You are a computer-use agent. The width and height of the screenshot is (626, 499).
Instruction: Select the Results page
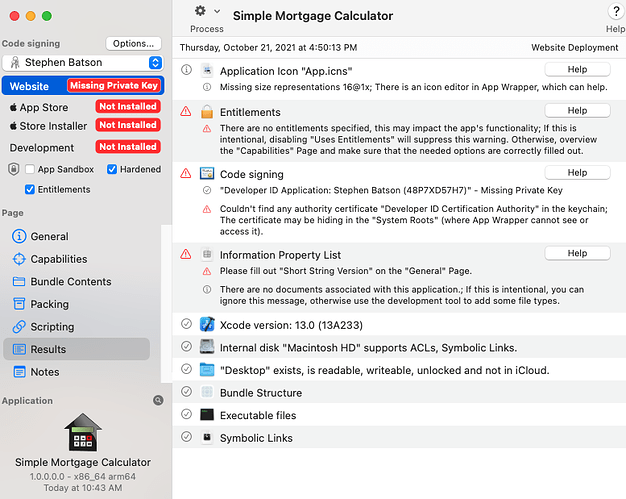pyautogui.click(x=76, y=349)
